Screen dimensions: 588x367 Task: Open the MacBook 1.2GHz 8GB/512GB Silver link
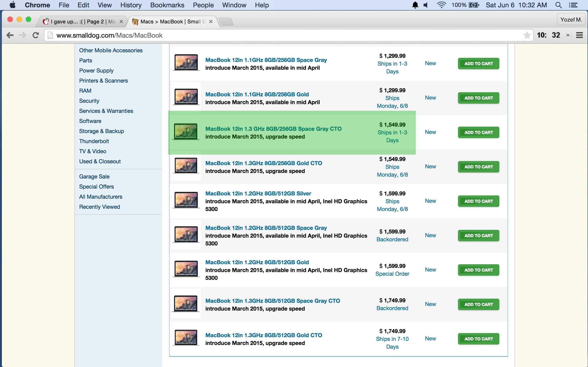258,193
